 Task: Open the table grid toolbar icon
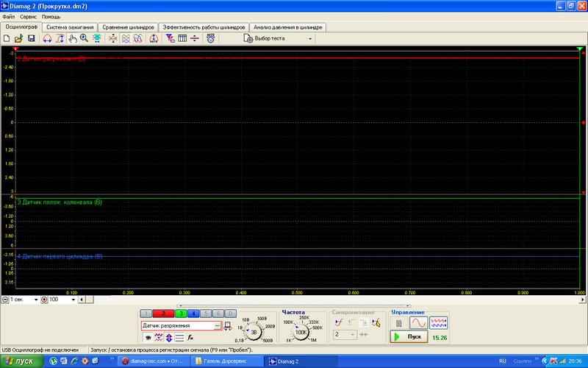[x=182, y=38]
